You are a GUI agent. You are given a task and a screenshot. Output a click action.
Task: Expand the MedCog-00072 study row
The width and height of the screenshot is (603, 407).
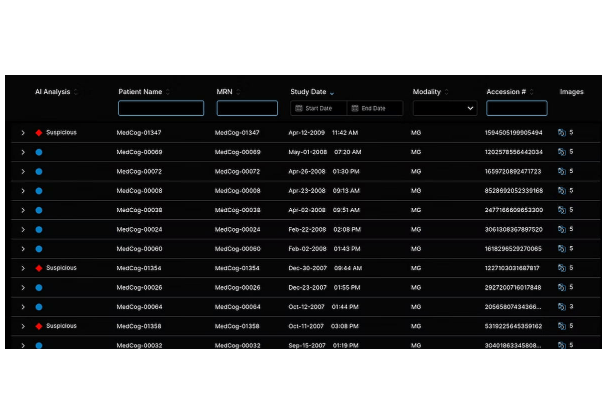[x=22, y=171]
